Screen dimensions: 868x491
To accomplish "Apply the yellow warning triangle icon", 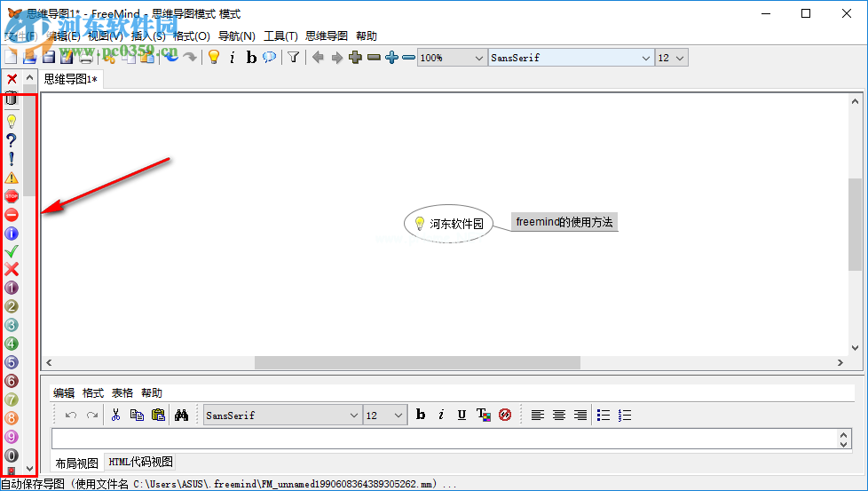I will tap(12, 178).
